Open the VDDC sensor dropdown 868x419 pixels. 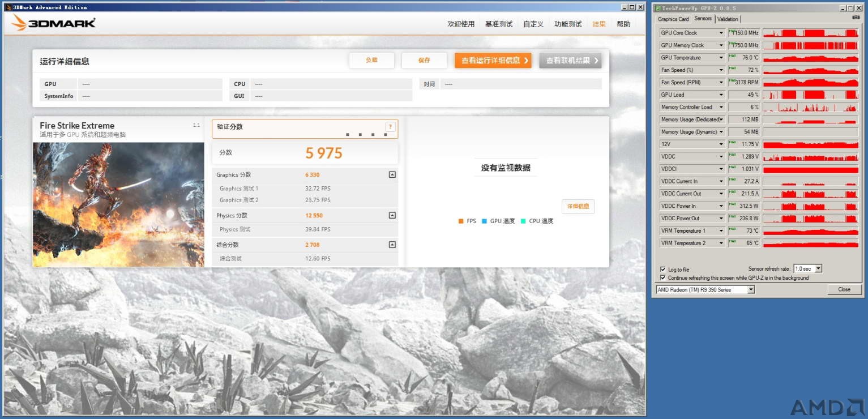721,157
